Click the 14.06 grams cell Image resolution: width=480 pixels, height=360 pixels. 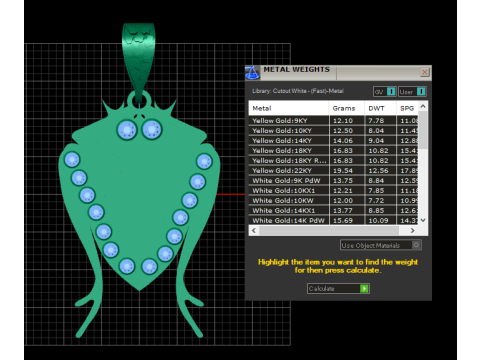coord(347,141)
